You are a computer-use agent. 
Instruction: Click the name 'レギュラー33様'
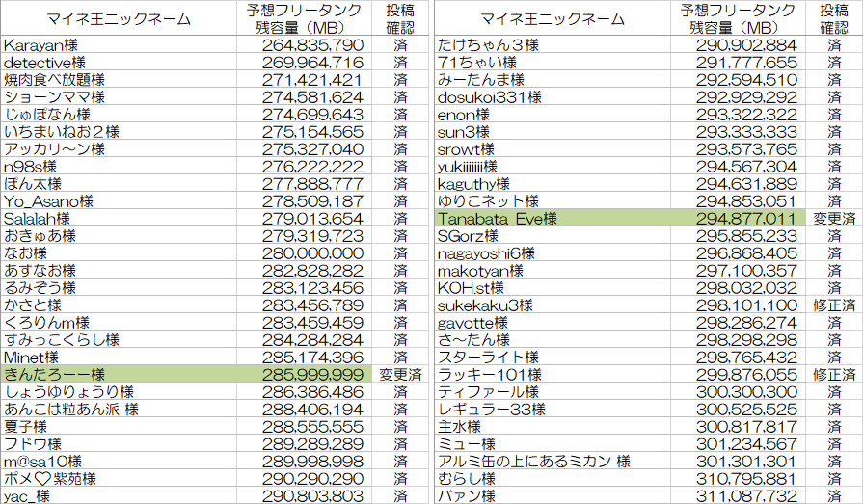click(492, 410)
